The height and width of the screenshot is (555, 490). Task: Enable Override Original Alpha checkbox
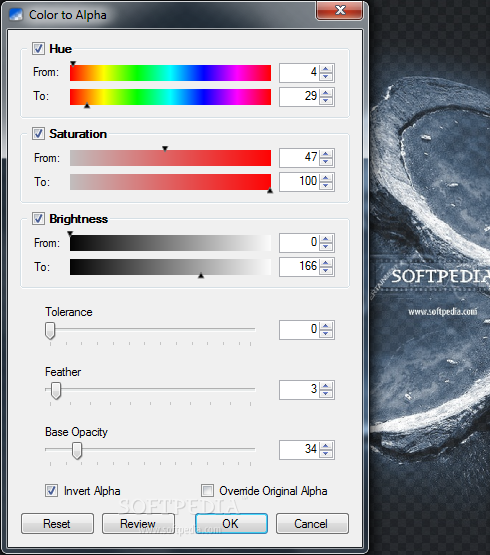click(207, 491)
